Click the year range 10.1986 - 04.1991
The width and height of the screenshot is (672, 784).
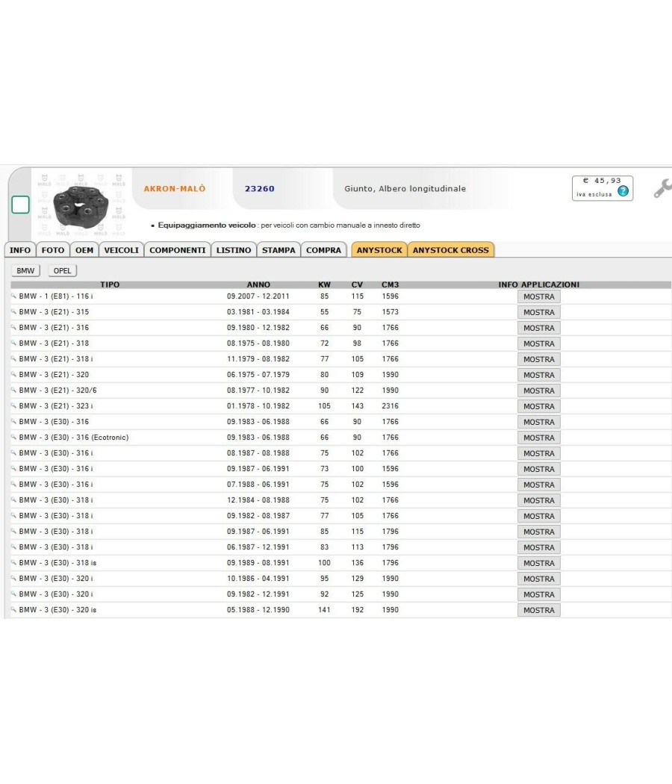(x=258, y=578)
